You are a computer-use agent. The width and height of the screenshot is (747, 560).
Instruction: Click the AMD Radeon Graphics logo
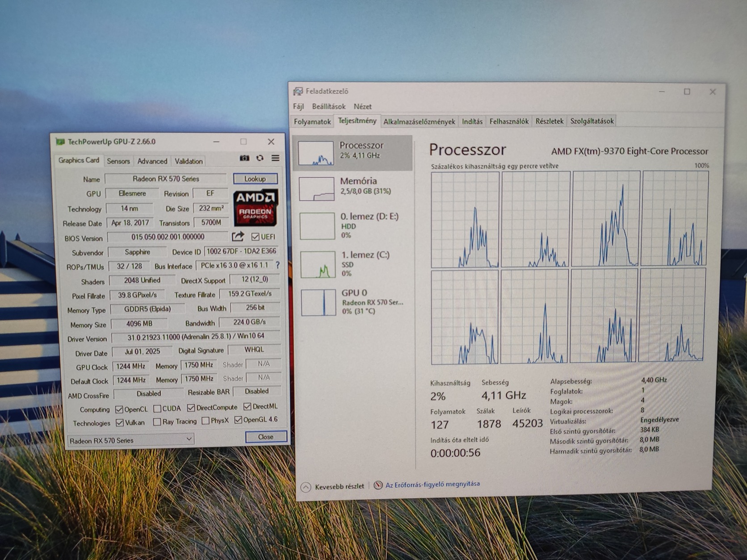click(255, 207)
